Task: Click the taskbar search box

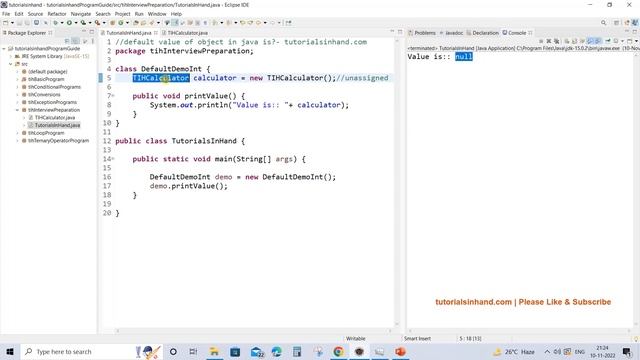Action: click(91, 351)
